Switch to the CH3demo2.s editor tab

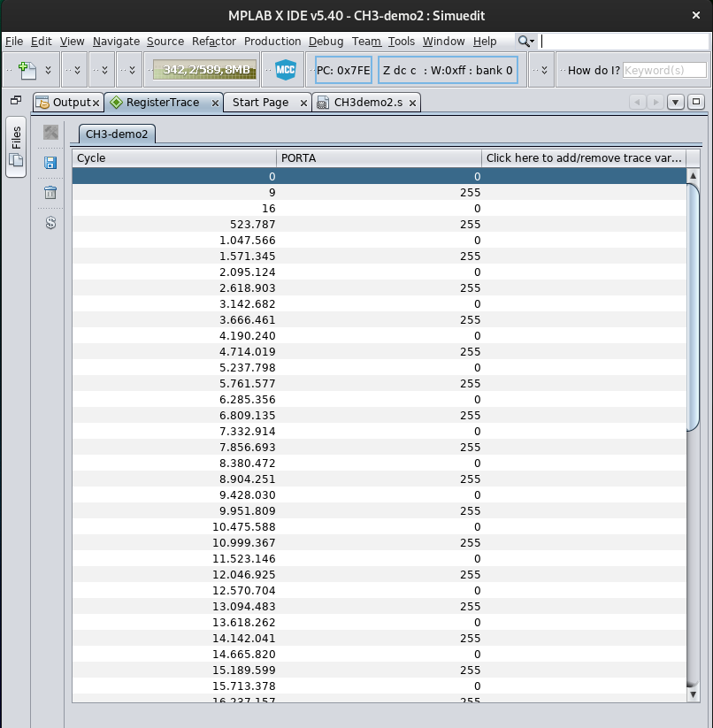(x=368, y=103)
